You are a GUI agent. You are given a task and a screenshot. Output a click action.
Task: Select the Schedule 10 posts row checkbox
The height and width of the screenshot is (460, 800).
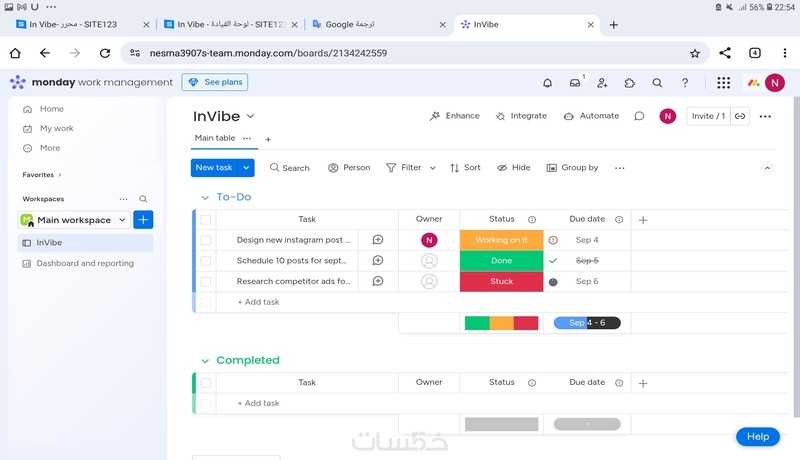click(206, 261)
